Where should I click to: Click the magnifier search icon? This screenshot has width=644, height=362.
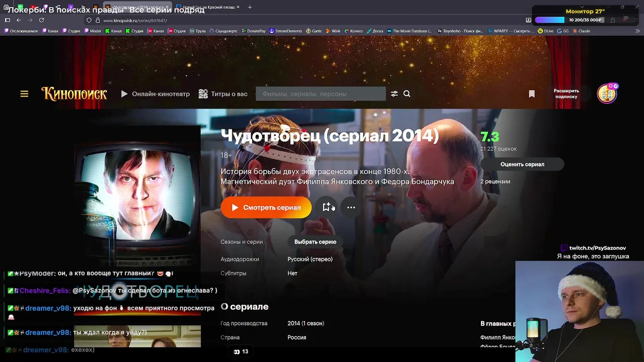[407, 94]
